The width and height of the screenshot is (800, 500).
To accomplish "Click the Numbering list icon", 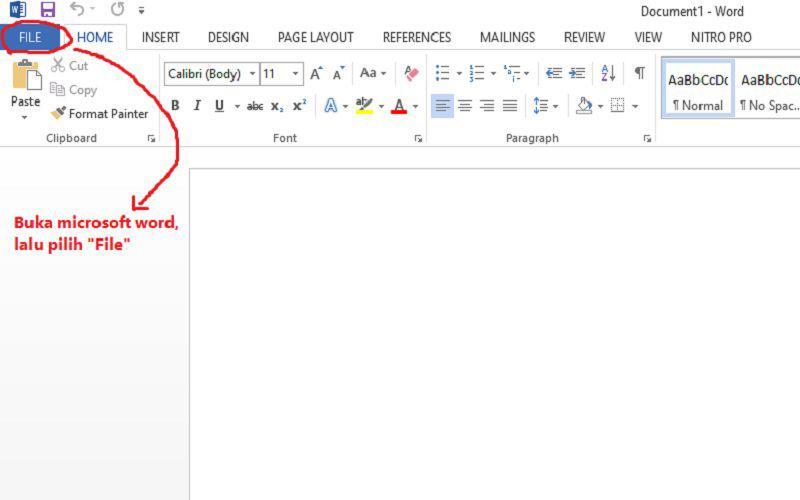I will pos(477,73).
